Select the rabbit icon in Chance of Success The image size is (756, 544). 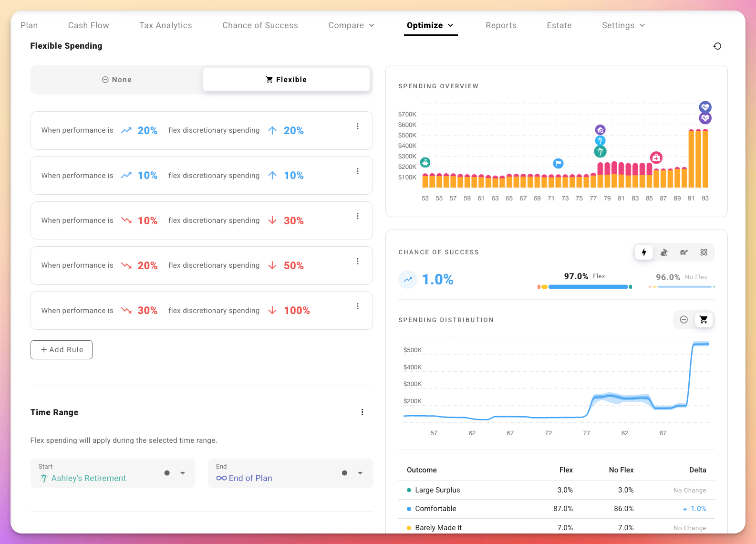(664, 252)
